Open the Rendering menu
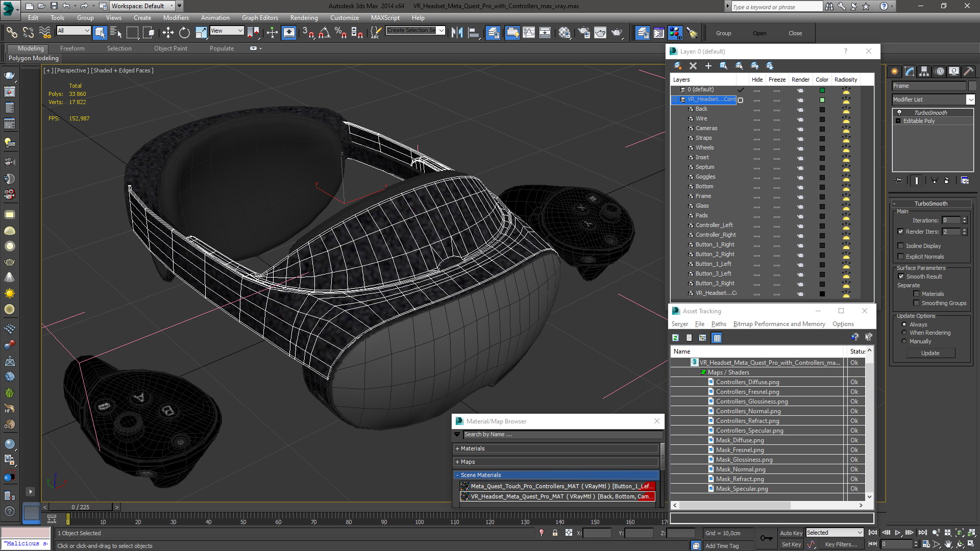 point(304,17)
